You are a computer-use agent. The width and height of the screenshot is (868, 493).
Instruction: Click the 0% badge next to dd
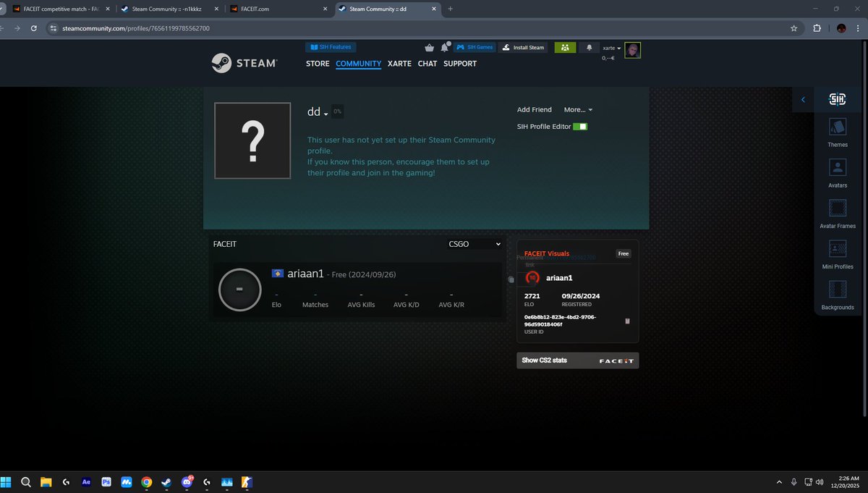(x=338, y=111)
